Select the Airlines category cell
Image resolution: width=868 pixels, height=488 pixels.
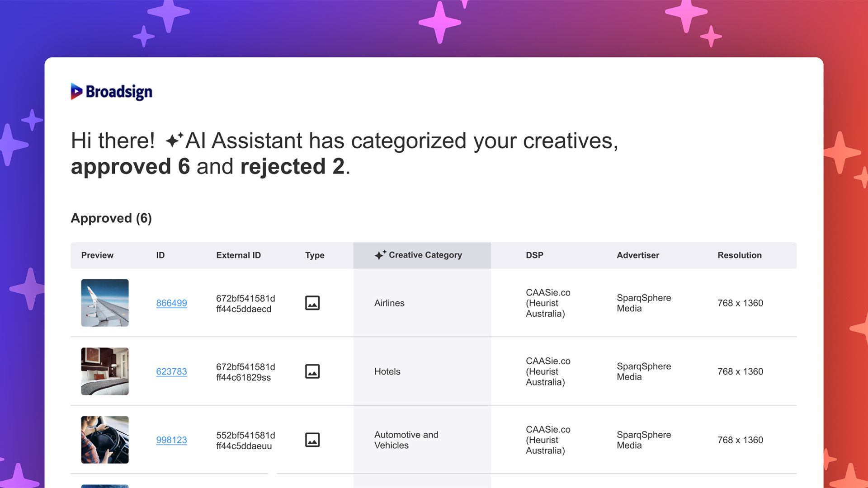coord(422,303)
